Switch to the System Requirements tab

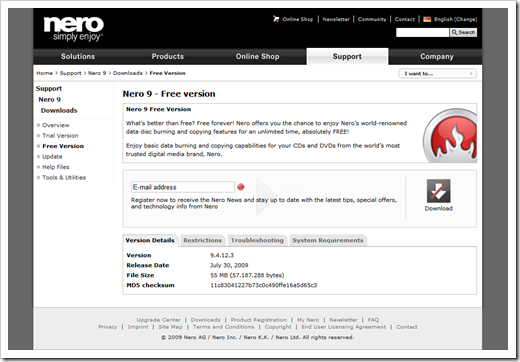coord(328,240)
